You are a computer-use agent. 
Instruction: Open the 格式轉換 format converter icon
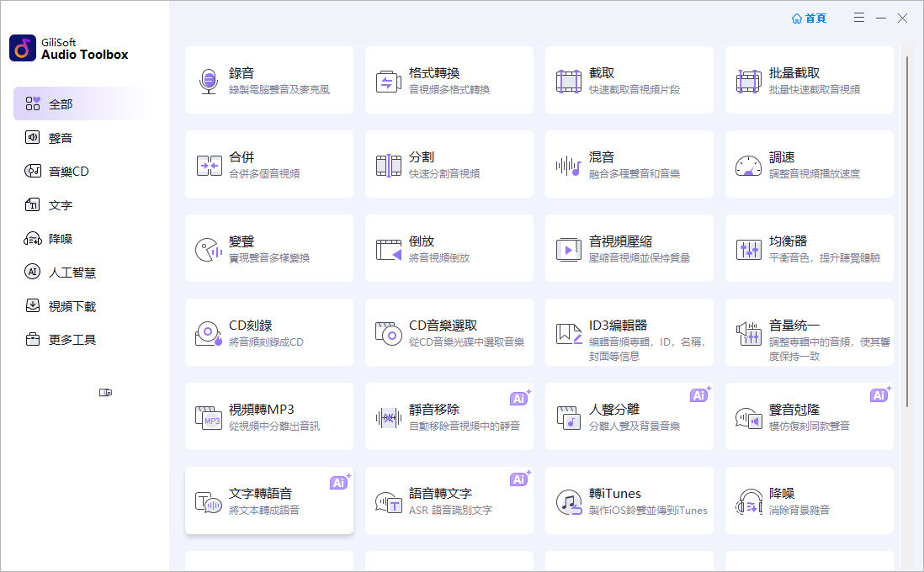388,81
